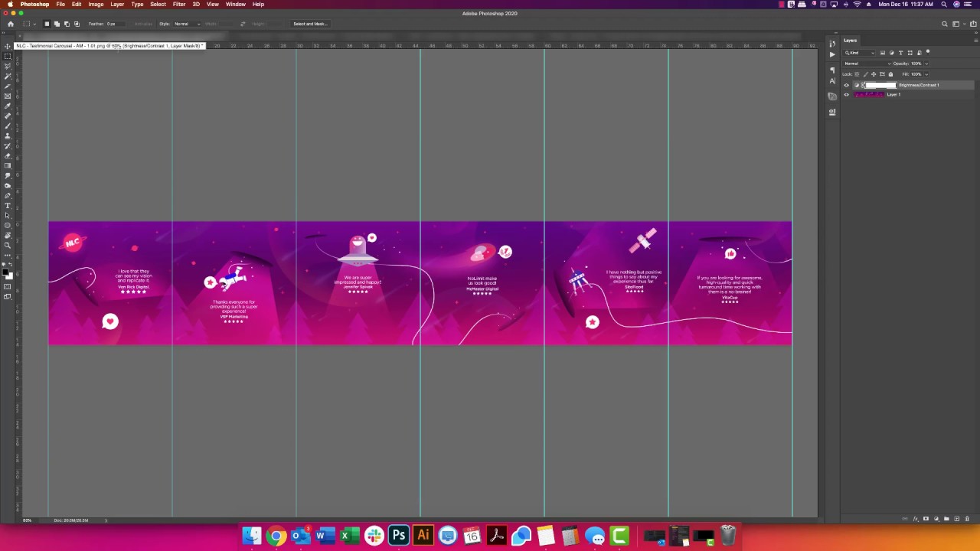Select the Gradient tool
980x551 pixels.
8,165
